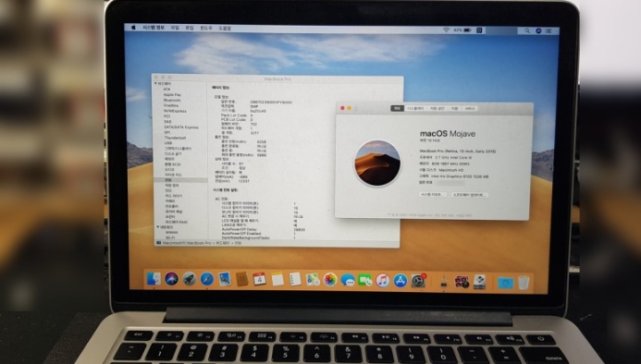Image resolution: width=641 pixels, height=364 pixels.
Task: Click the 'Pack Lot Code' row text
Action: pyautogui.click(x=233, y=115)
